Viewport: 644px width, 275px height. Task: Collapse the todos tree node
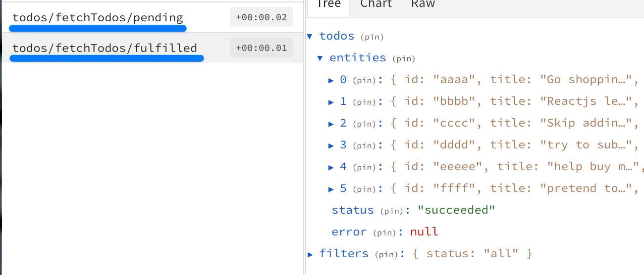click(x=310, y=36)
